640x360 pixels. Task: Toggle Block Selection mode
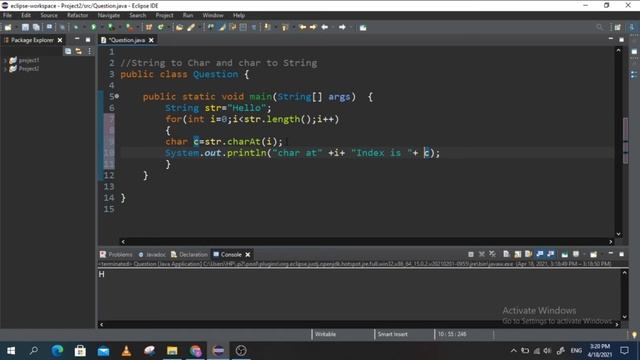[x=243, y=27]
